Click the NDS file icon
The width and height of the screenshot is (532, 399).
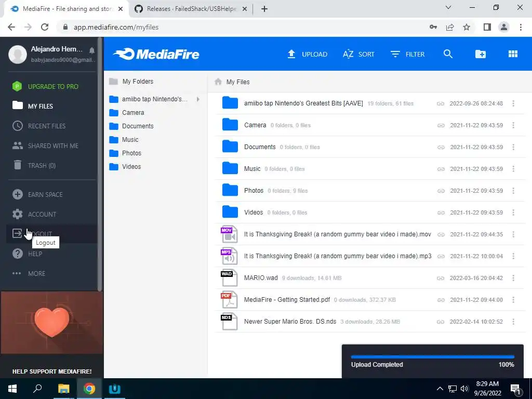pos(229,322)
